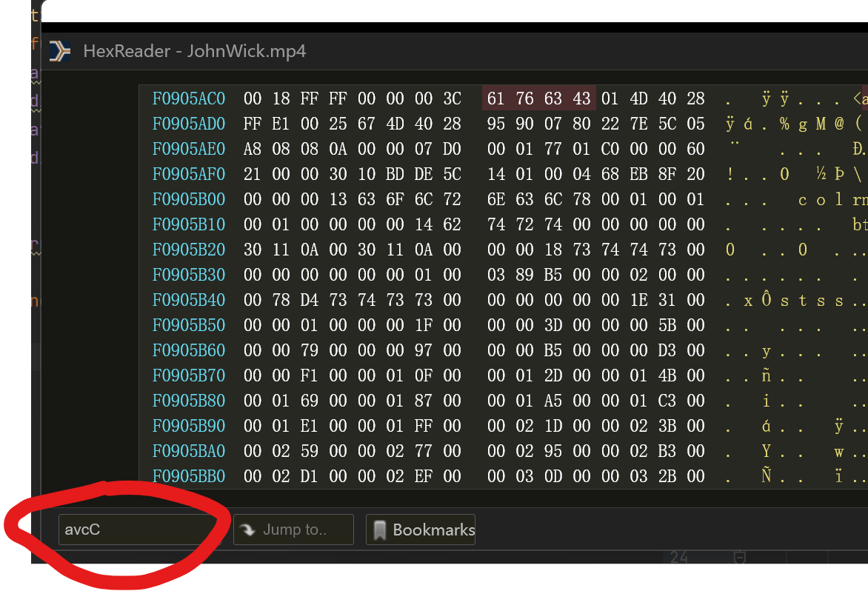This screenshot has height=591, width=868.
Task: Click offset address F0905B80
Action: click(189, 401)
